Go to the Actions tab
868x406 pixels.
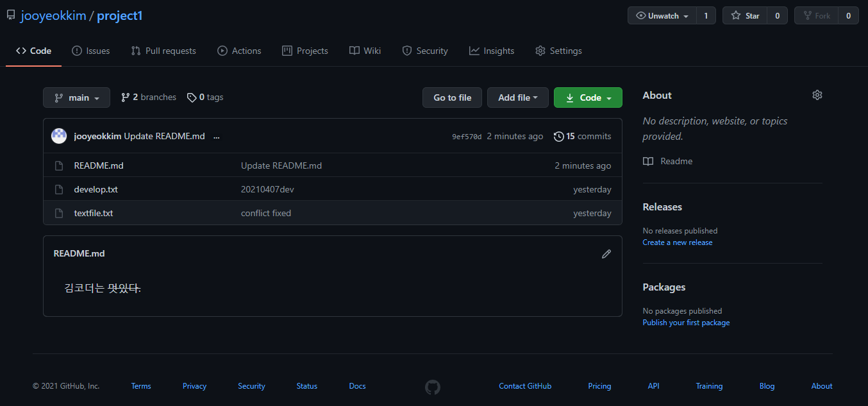239,51
